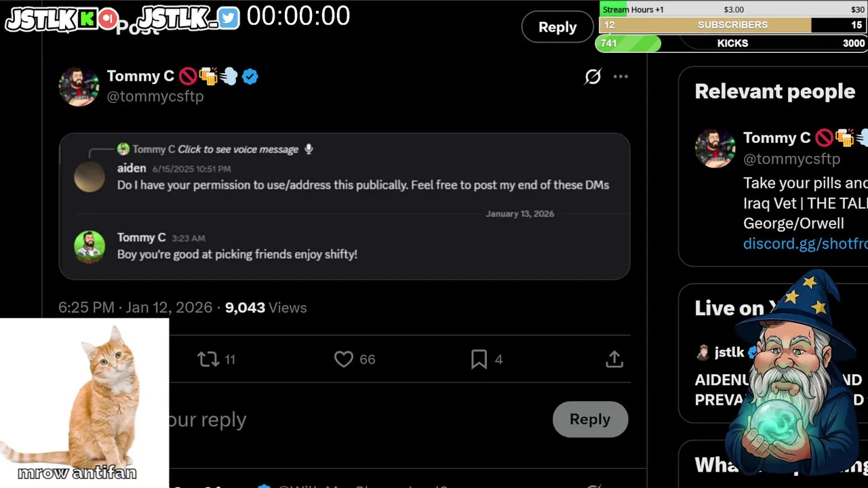This screenshot has height=488, width=868.
Task: Open the discord.gg link in the bio
Action: [805, 243]
